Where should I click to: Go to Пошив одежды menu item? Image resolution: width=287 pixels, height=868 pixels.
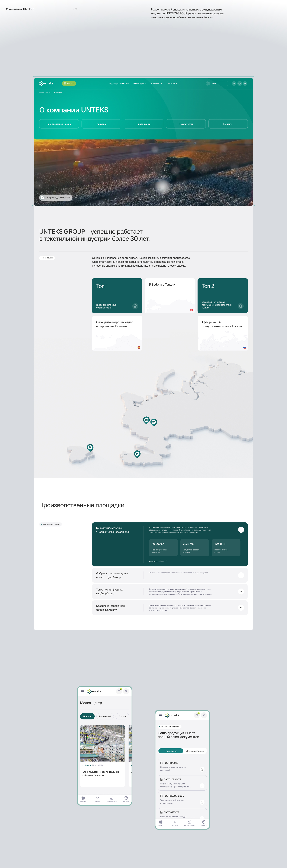[x=140, y=84]
